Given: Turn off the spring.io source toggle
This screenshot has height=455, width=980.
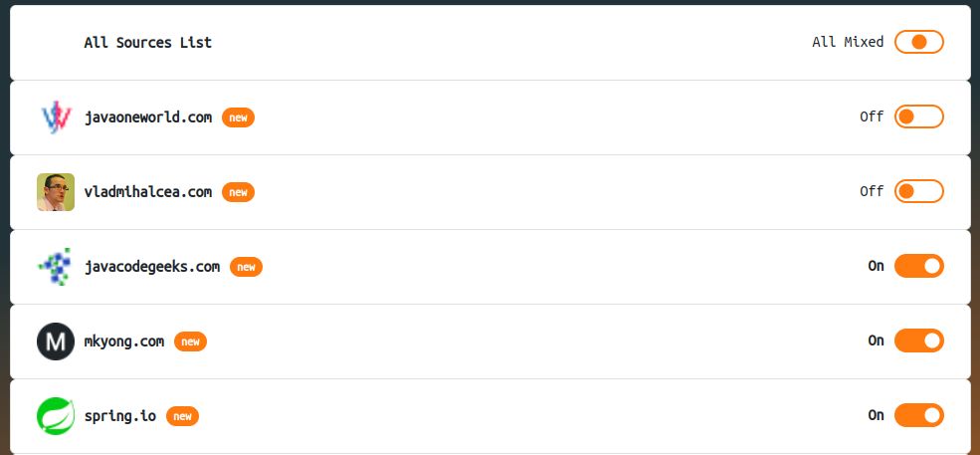Looking at the screenshot, I should (x=918, y=415).
